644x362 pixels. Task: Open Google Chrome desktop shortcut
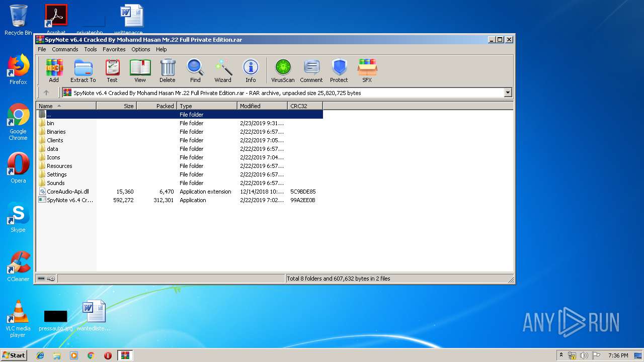[18, 122]
